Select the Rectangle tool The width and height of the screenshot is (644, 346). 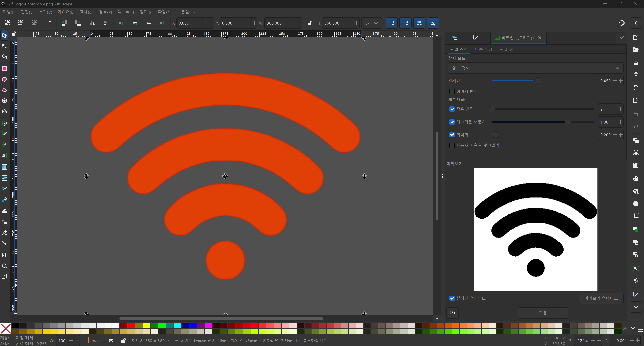tap(4, 68)
